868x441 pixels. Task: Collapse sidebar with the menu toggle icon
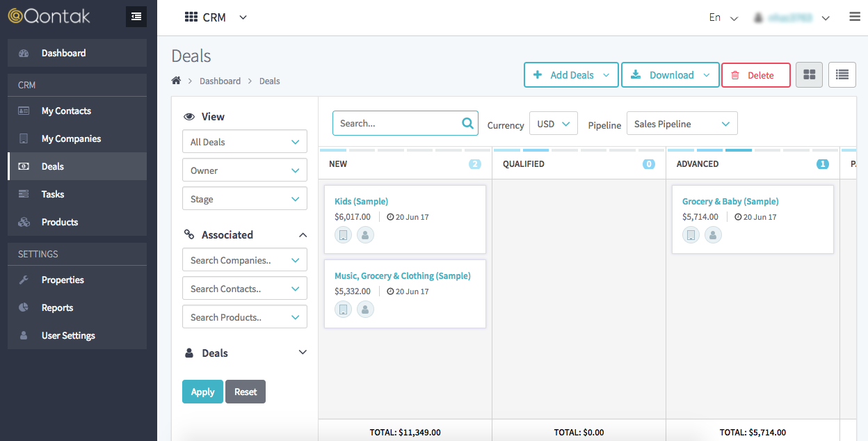[x=136, y=17]
